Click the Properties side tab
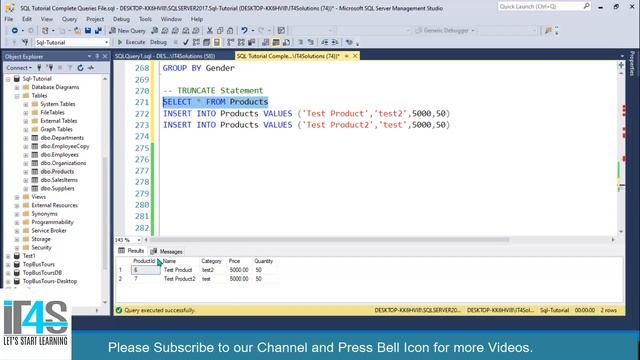This screenshot has width=640, height=360. [x=632, y=64]
